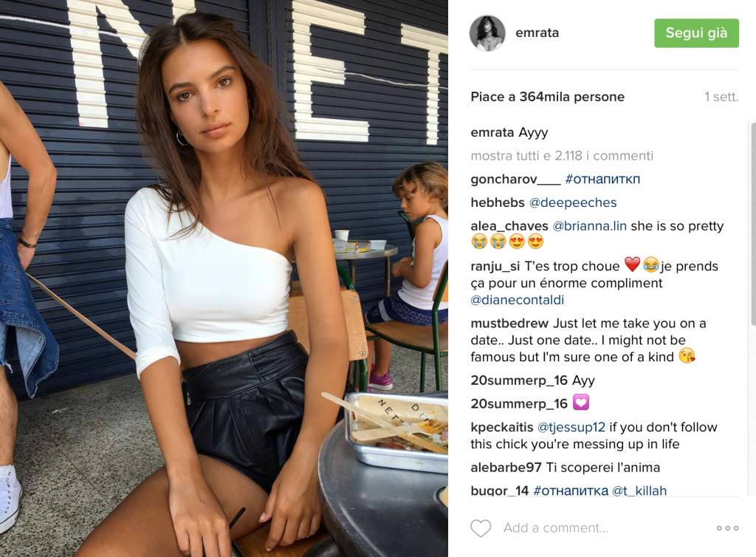Viewport: 756px width, 557px height.
Task: Open the @deepeeches mention
Action: point(573,202)
